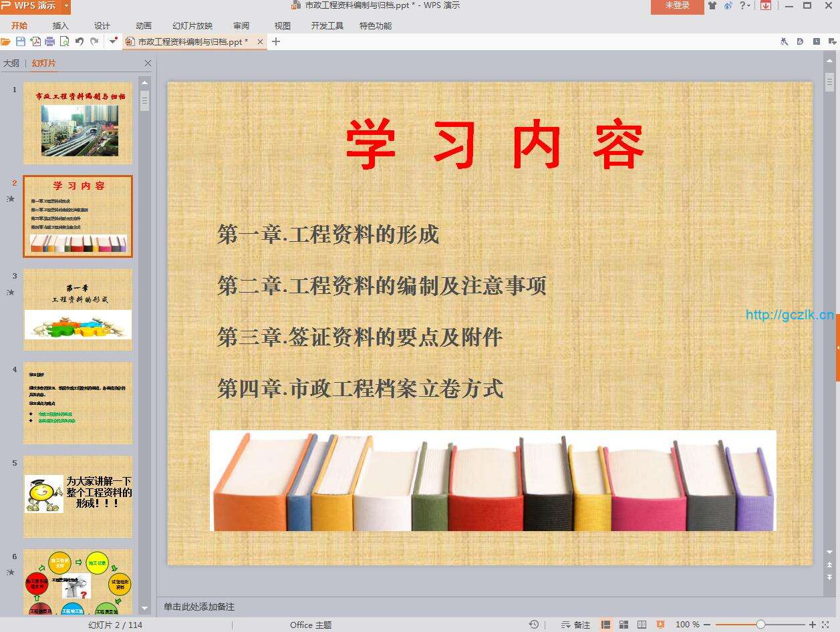Toggle the 备注 notes pane button

tap(575, 625)
